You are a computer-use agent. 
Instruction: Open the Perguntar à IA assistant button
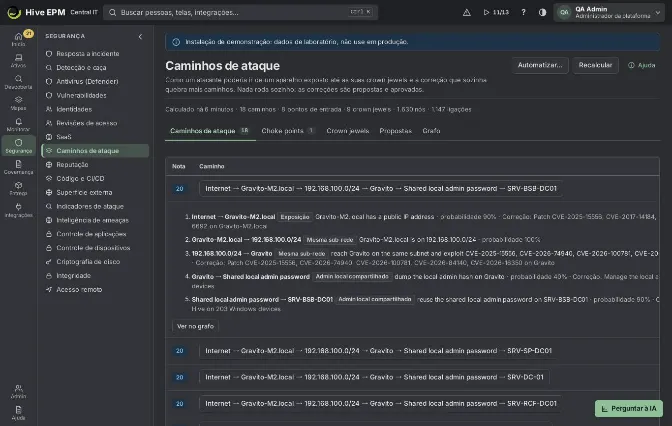click(629, 408)
